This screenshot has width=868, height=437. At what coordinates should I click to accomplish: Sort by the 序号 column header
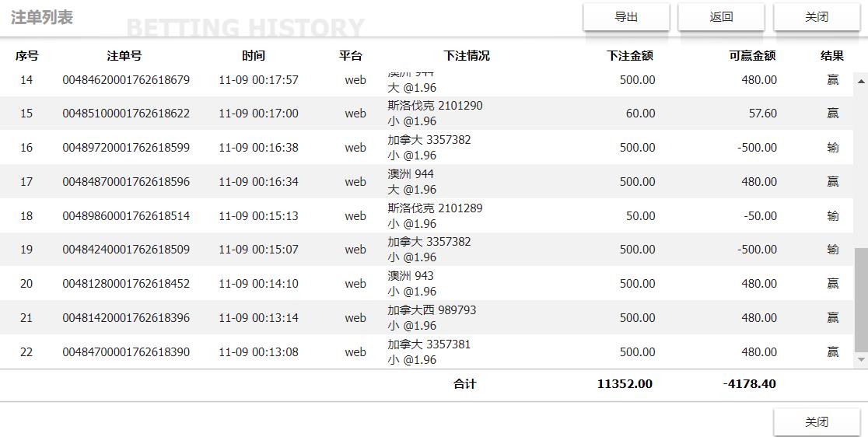26,56
